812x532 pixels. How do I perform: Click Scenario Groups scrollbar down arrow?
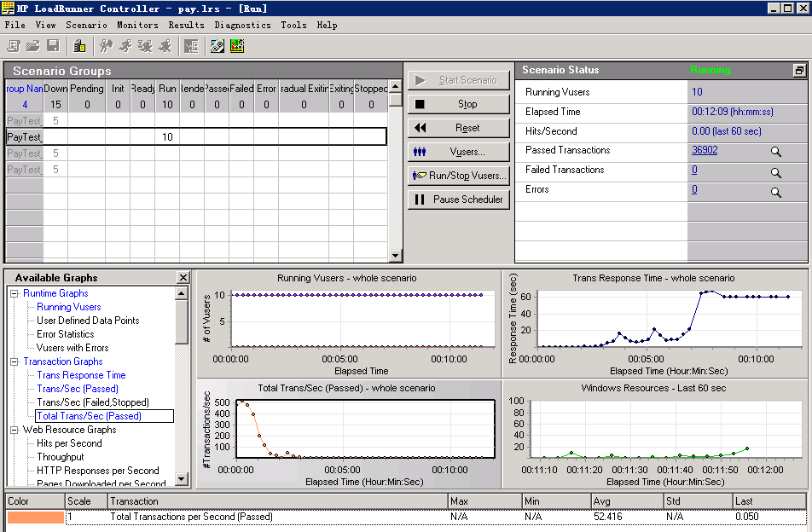click(x=395, y=255)
